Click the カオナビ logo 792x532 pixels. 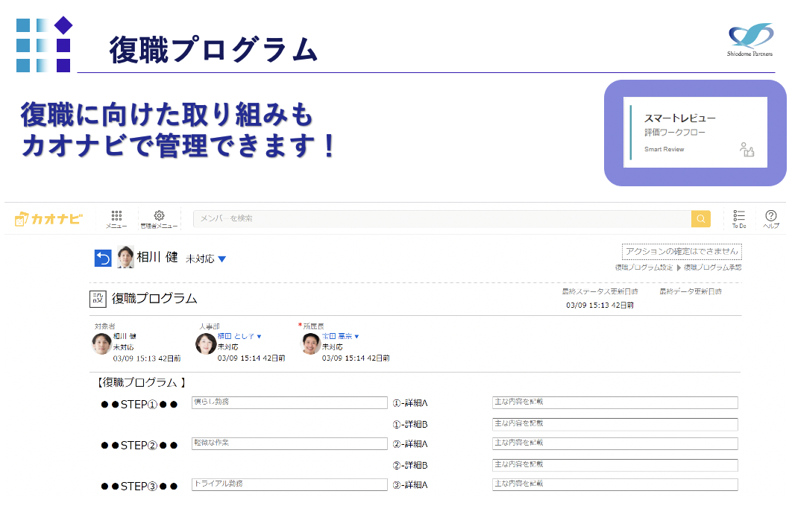pyautogui.click(x=48, y=218)
